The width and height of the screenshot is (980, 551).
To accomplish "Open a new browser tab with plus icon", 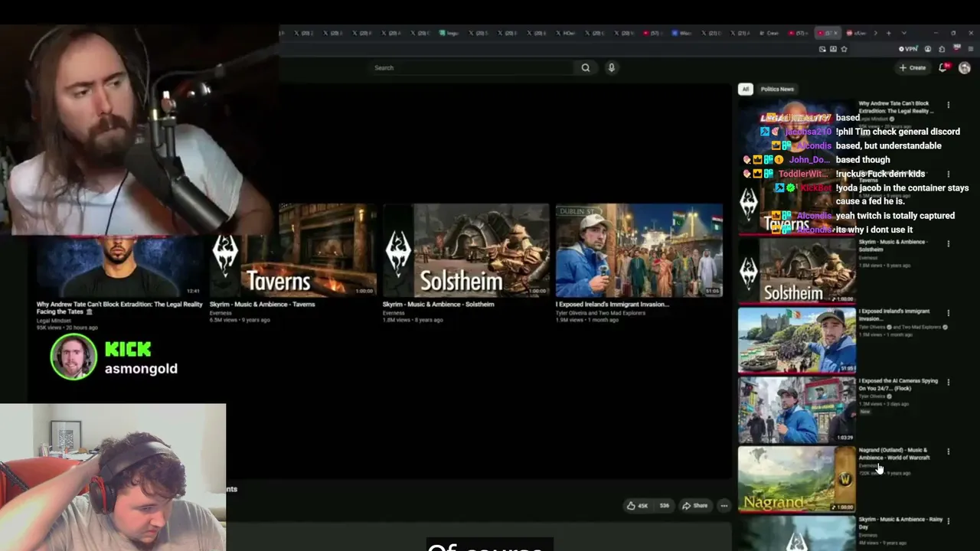I will pyautogui.click(x=888, y=33).
